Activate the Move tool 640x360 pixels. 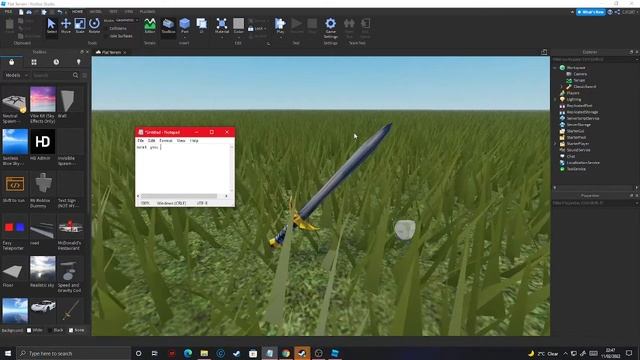[x=66, y=26]
